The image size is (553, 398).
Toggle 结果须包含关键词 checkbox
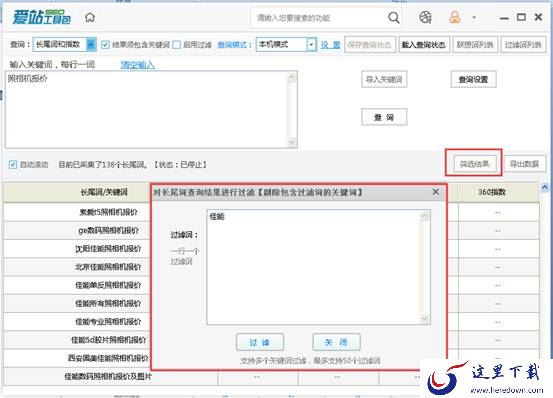pos(105,45)
